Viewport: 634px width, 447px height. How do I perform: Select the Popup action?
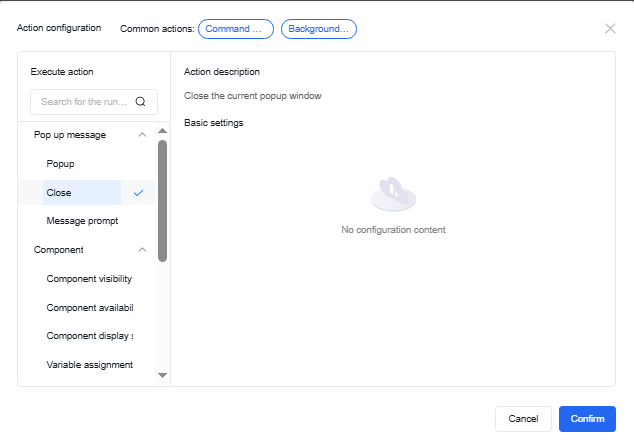point(61,163)
